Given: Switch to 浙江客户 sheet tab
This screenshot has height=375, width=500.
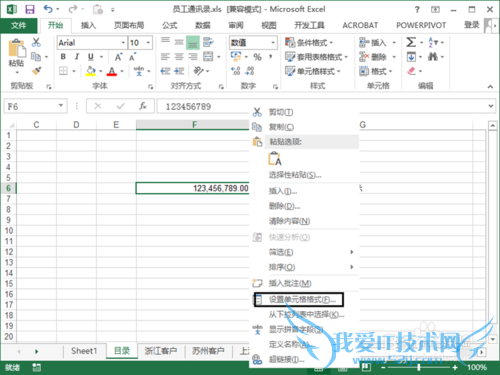Looking at the screenshot, I should click(x=161, y=351).
